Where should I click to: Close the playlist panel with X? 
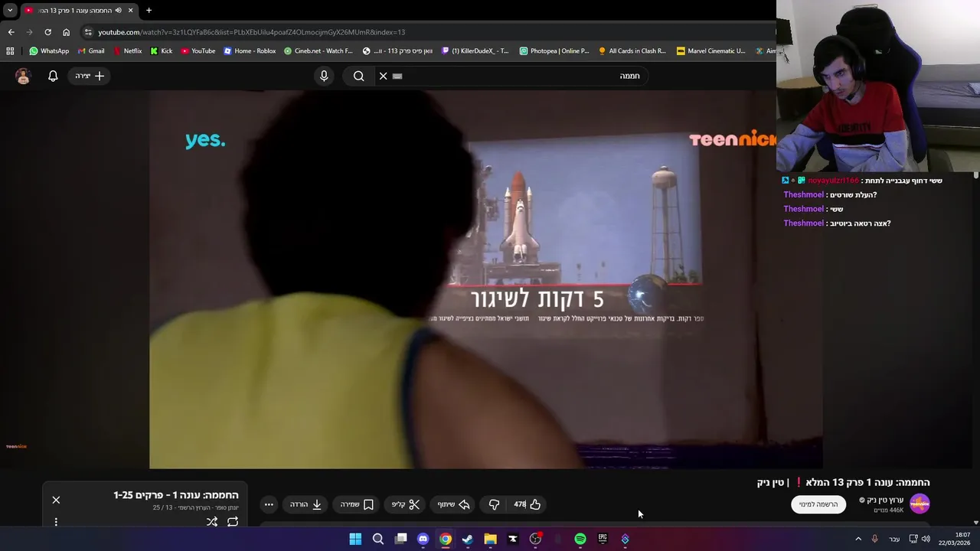(56, 500)
